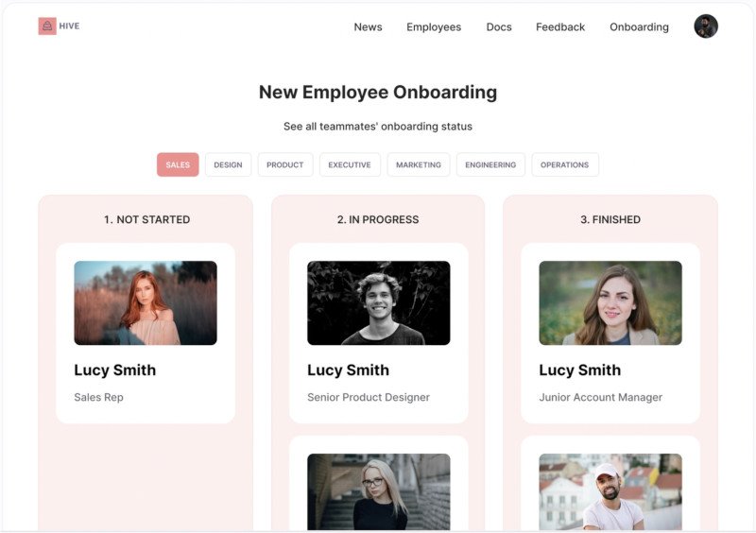
Task: Go to the News page
Action: point(368,27)
